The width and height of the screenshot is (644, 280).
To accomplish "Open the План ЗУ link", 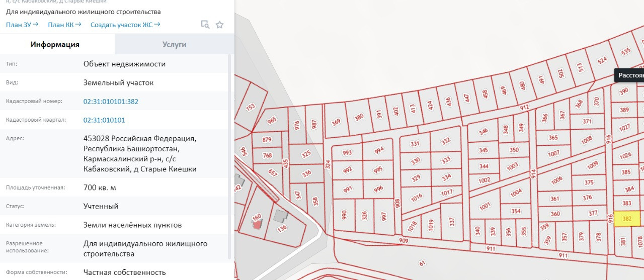I will click(x=22, y=25).
